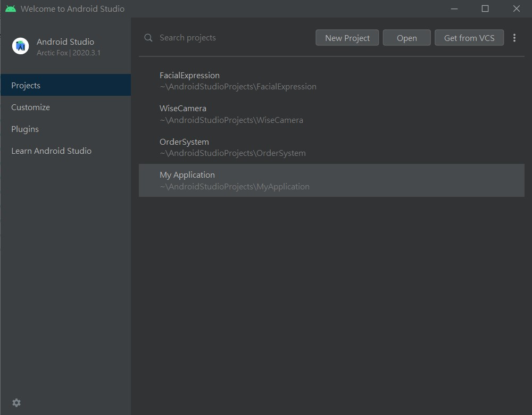Open the My Application project
Image resolution: width=532 pixels, height=415 pixels.
[331, 180]
